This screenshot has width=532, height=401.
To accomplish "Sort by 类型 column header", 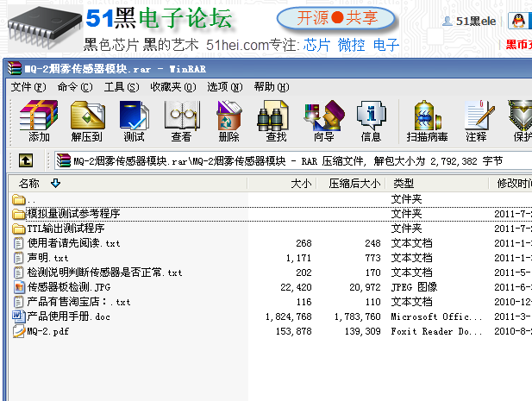I will 437,184.
